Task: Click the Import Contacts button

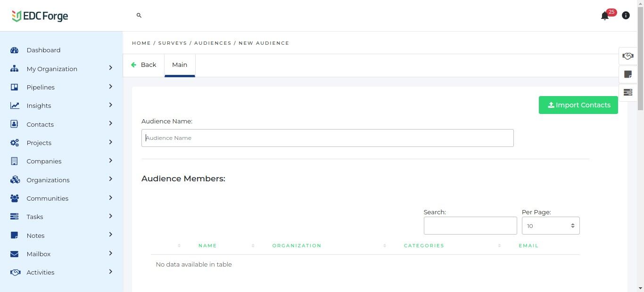Action: (x=578, y=105)
